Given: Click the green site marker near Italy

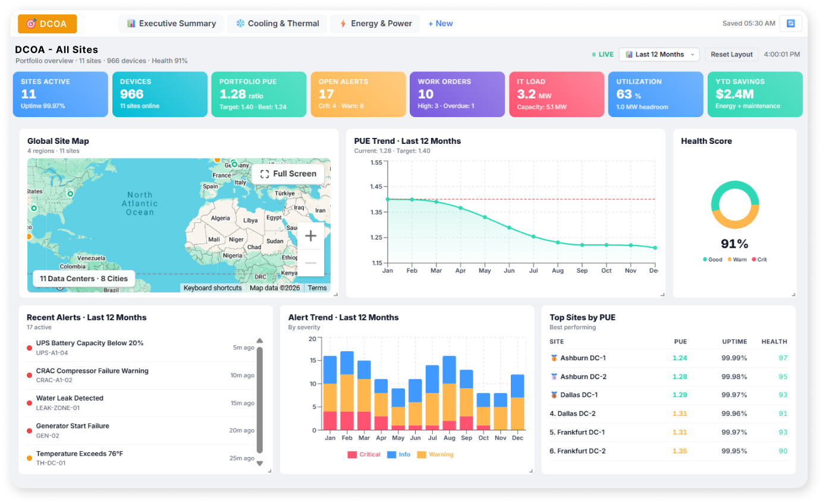Looking at the screenshot, I should tap(234, 164).
